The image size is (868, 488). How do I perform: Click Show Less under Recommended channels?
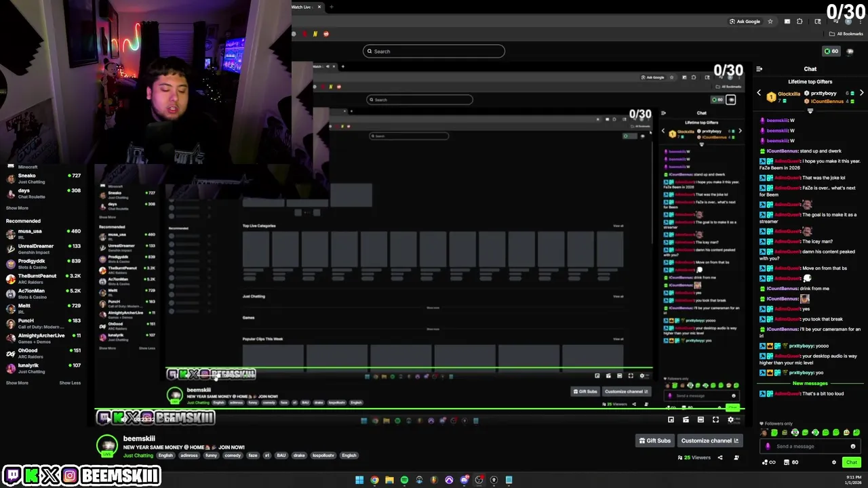[x=70, y=383]
